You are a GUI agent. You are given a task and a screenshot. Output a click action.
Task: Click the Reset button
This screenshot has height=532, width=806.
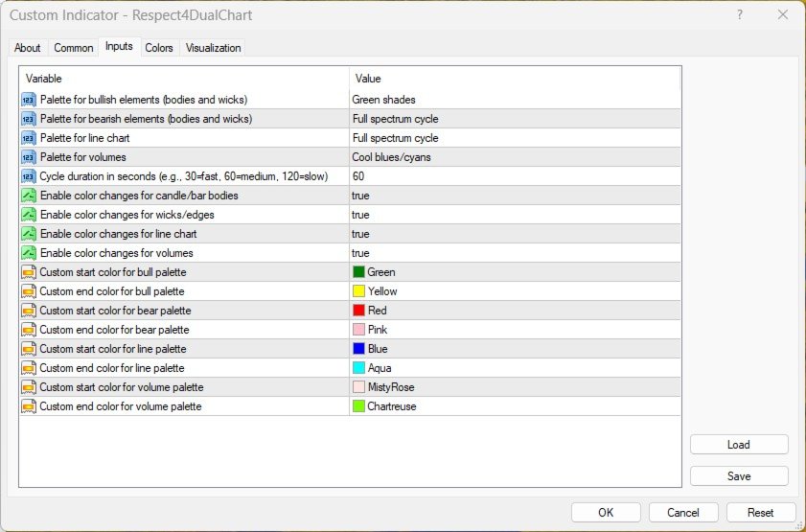click(760, 513)
